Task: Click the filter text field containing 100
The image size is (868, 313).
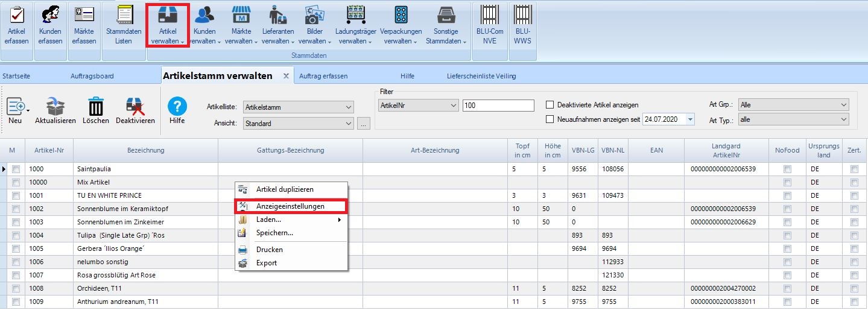Action: point(498,106)
